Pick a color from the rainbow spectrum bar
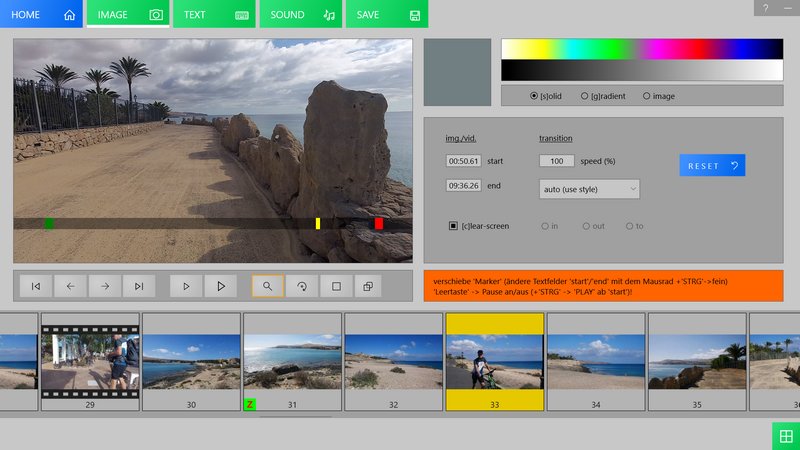Screen dimensions: 800x450 (x=642, y=49)
